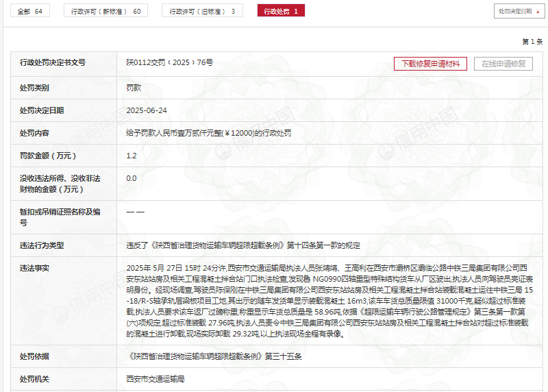Click the 处罚内容 label

(34, 133)
